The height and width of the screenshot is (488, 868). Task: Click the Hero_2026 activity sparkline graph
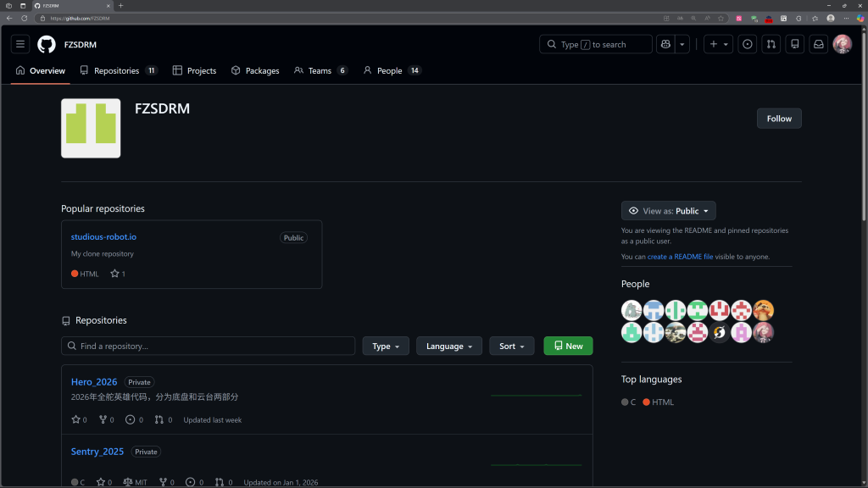(x=537, y=396)
